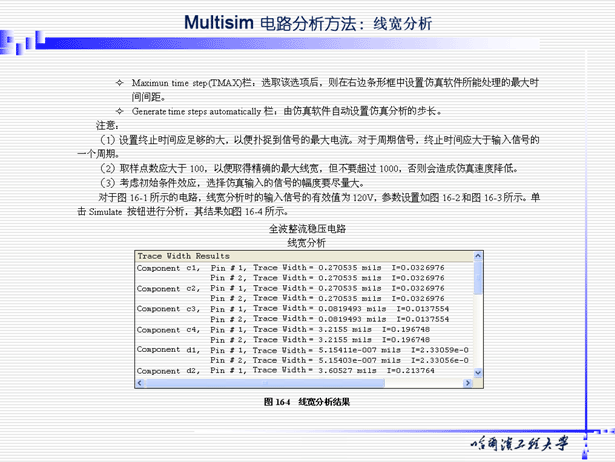Click note (3) about initial conditions
This screenshot has height=462, width=615.
(233, 183)
